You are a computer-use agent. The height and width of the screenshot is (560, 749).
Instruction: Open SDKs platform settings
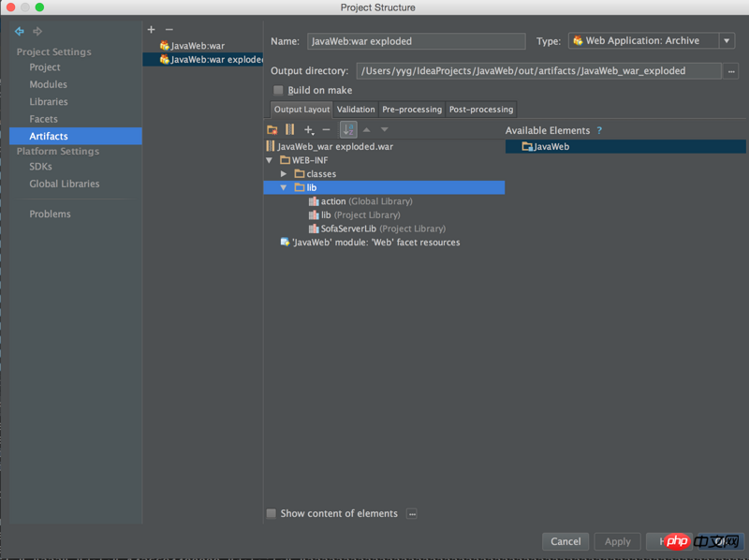pos(40,167)
